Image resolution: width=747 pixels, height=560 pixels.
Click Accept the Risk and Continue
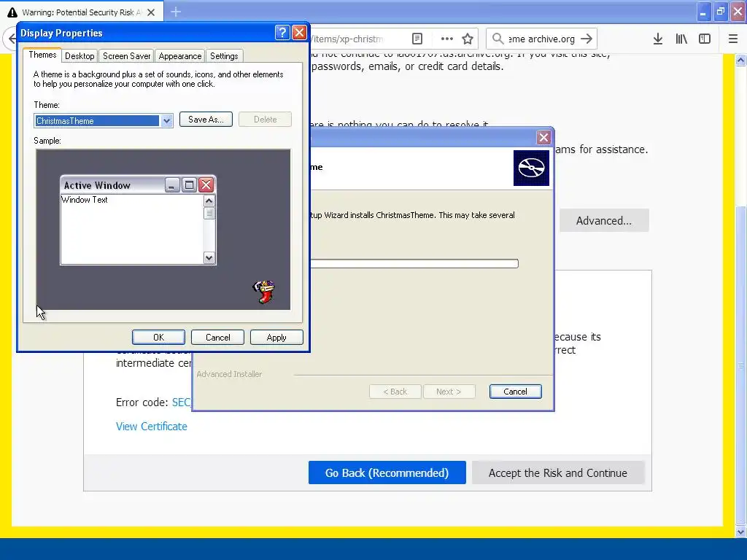click(x=558, y=472)
